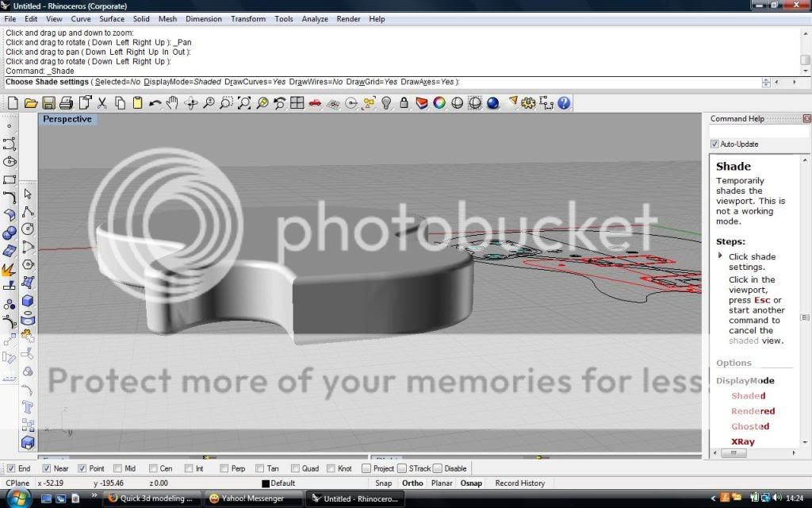Uncheck the Auto-Update checkbox

(714, 144)
